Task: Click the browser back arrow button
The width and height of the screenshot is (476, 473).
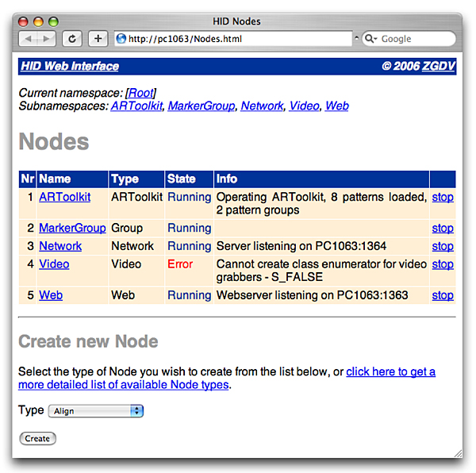Action: [x=28, y=39]
